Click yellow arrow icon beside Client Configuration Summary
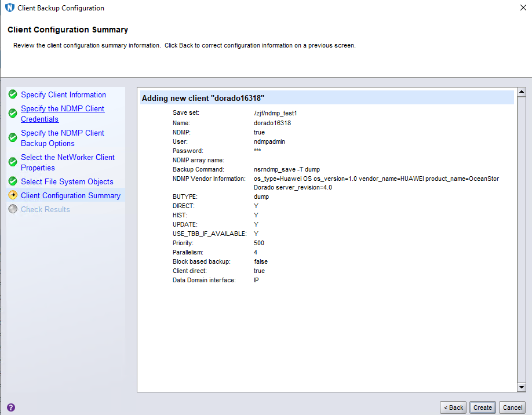This screenshot has height=415, width=532. pyautogui.click(x=13, y=195)
